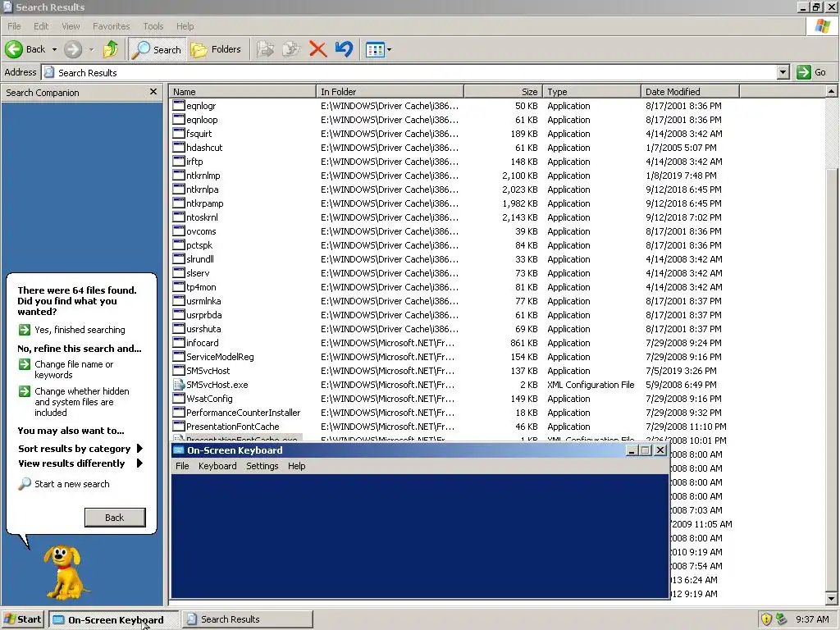Click the scroll down arrow of results list
The height and width of the screenshot is (630, 840).
coord(831,599)
